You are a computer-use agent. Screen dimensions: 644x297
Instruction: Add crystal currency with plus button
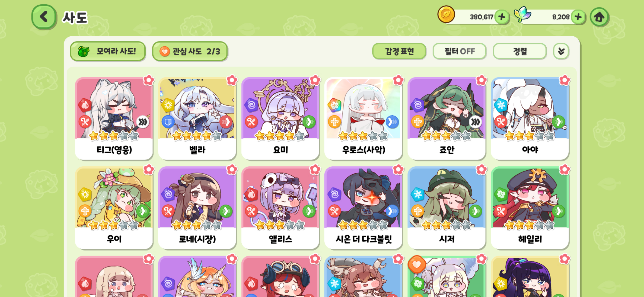click(578, 17)
